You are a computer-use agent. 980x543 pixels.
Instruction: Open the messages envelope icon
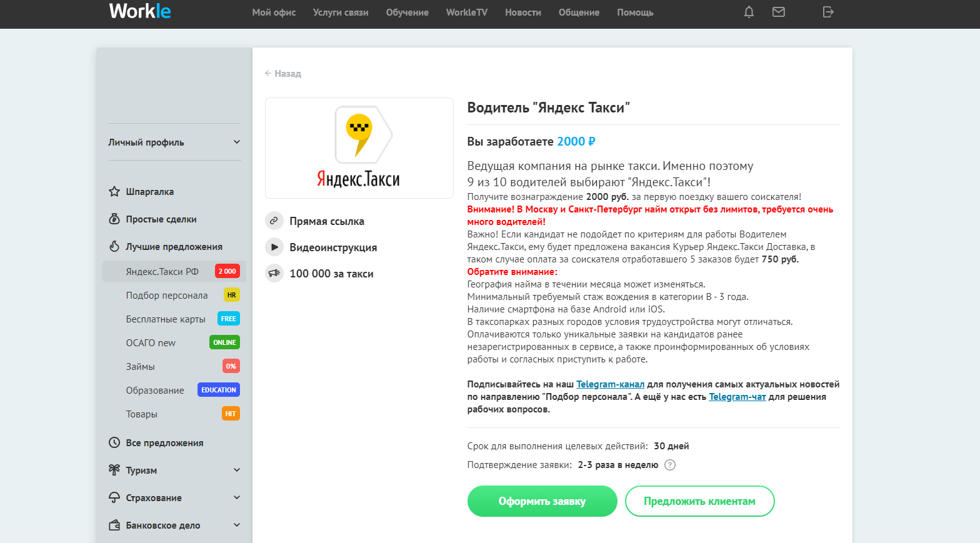click(778, 12)
